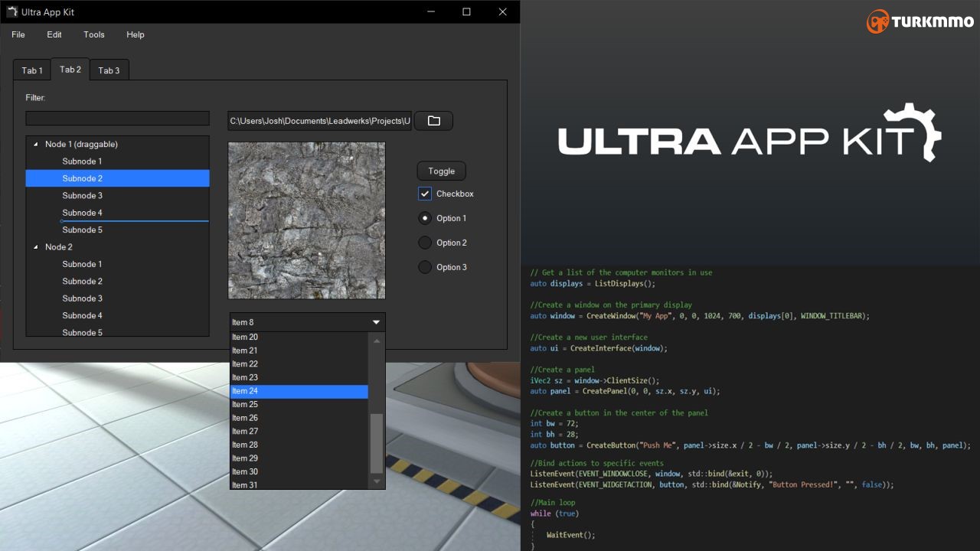
Task: Choose Item 20 in the dropdown list
Action: tap(299, 337)
